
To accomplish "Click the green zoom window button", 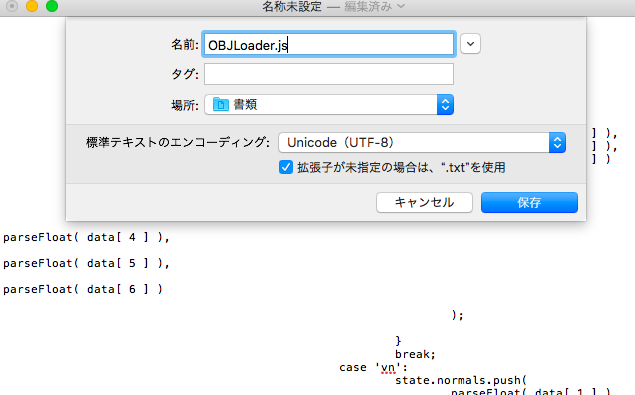I will pyautogui.click(x=52, y=6).
